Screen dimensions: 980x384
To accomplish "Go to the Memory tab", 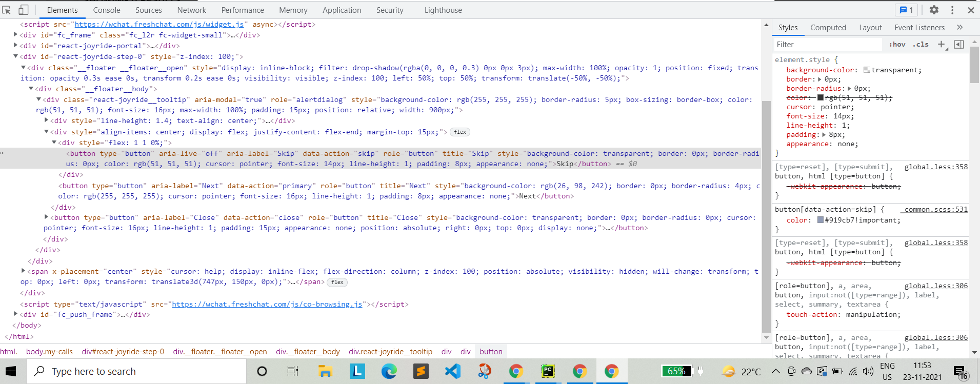I will (293, 10).
